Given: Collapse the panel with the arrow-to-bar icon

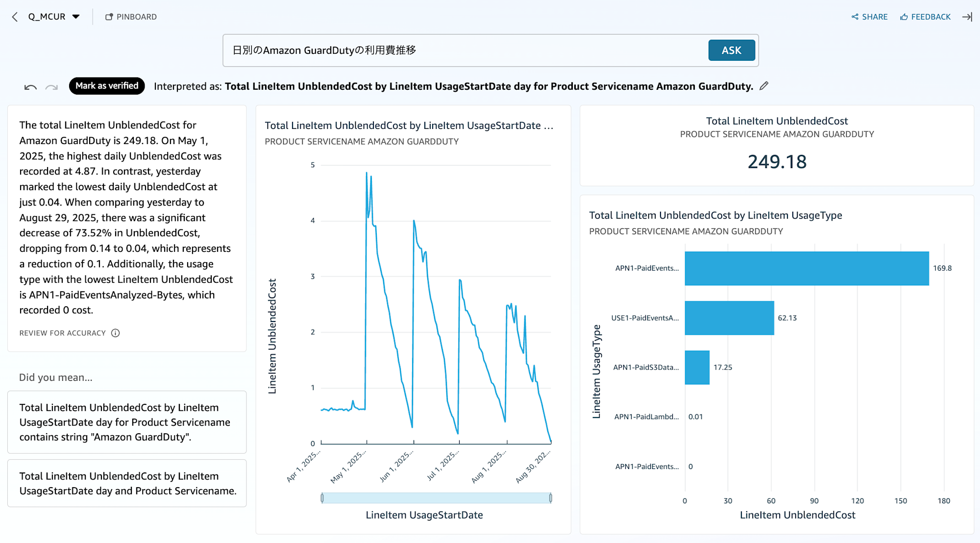Looking at the screenshot, I should click(967, 17).
